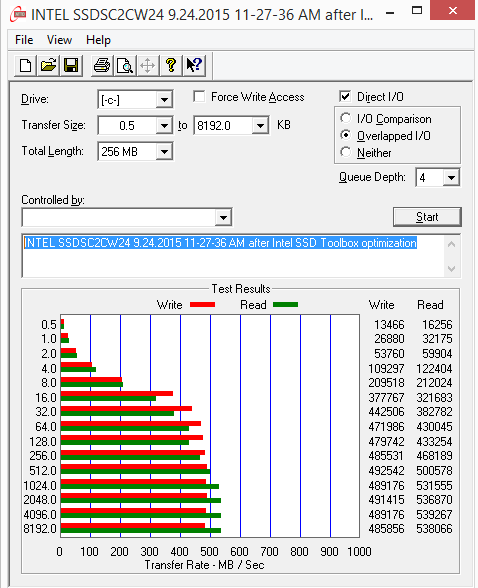Click the green read bar for 16.0
The image size is (478, 588).
[x=108, y=399]
